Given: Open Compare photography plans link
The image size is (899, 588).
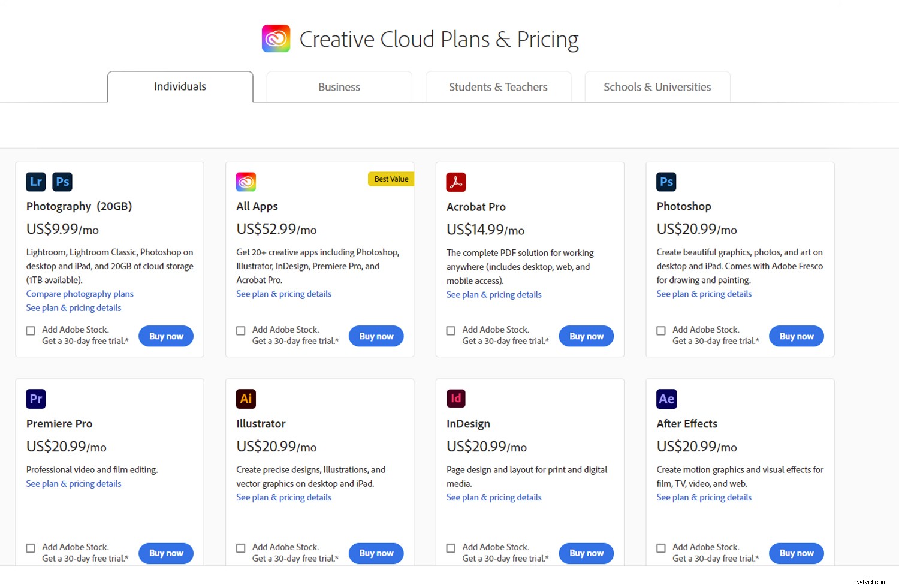Looking at the screenshot, I should (x=80, y=294).
